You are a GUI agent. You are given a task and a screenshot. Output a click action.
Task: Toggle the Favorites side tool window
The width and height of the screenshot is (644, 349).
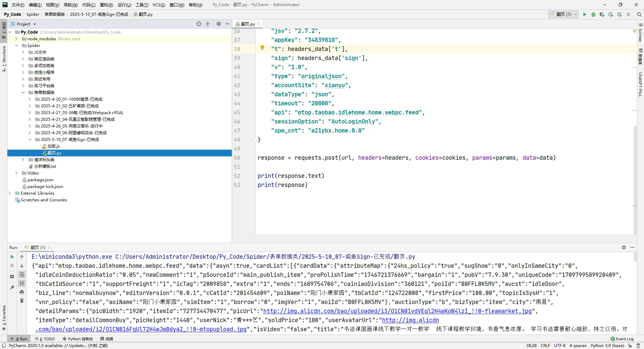[x=4, y=318]
